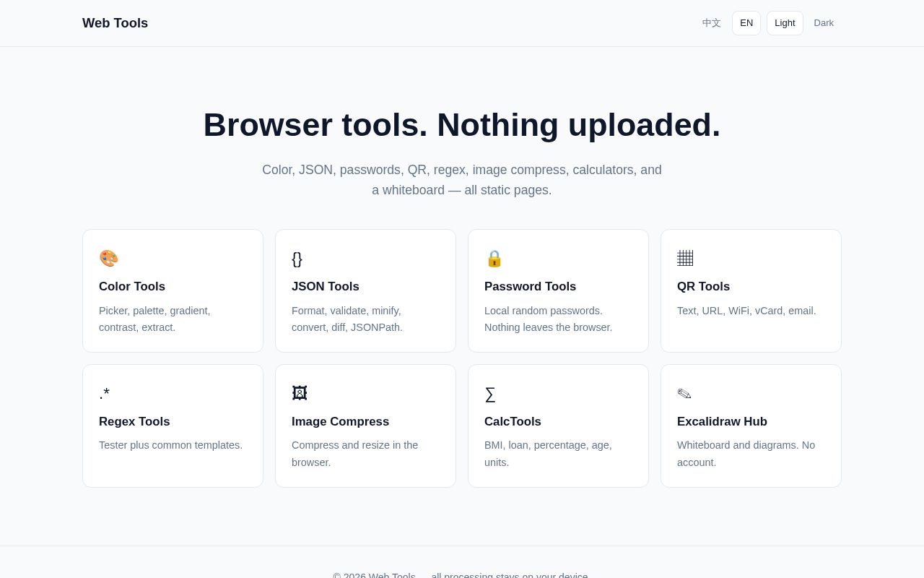Click the Excalidraw Hub pencil icon
This screenshot has width=924, height=578.
tap(684, 394)
